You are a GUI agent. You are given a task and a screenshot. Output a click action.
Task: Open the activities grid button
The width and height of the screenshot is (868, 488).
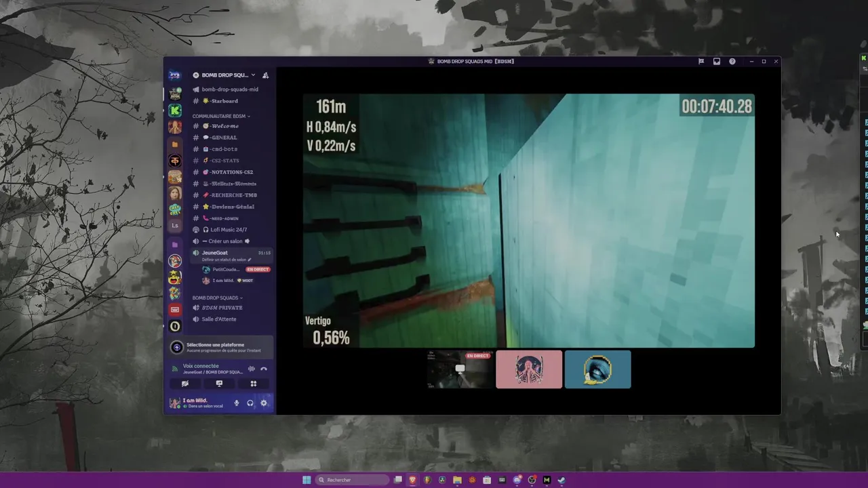(x=254, y=384)
